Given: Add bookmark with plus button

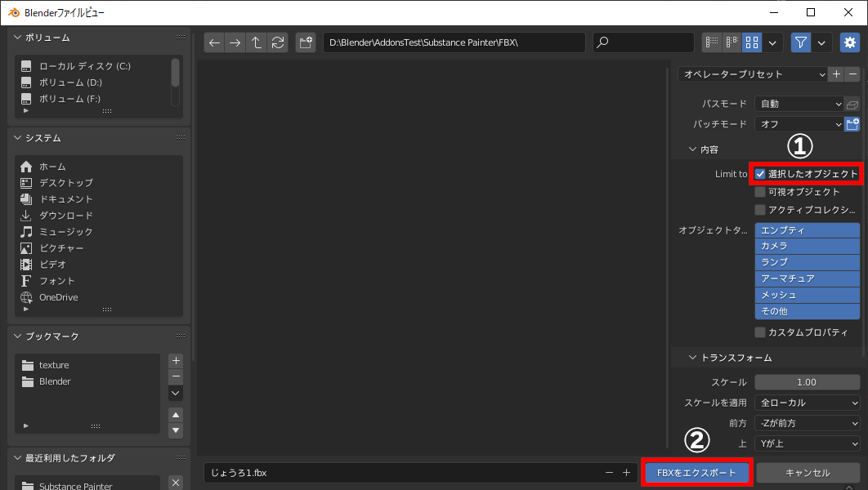Looking at the screenshot, I should point(176,361).
